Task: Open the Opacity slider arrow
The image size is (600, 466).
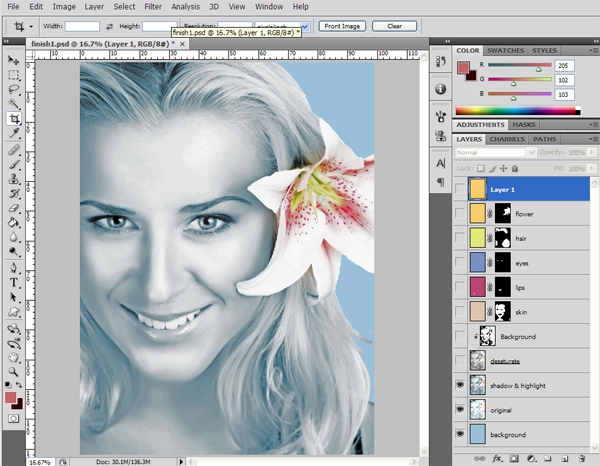Action: pyautogui.click(x=592, y=152)
